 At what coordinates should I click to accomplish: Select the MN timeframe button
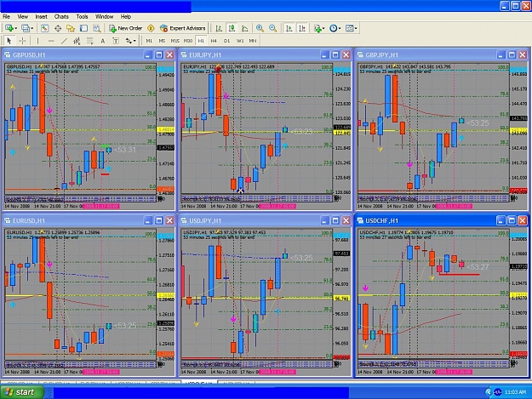point(253,41)
